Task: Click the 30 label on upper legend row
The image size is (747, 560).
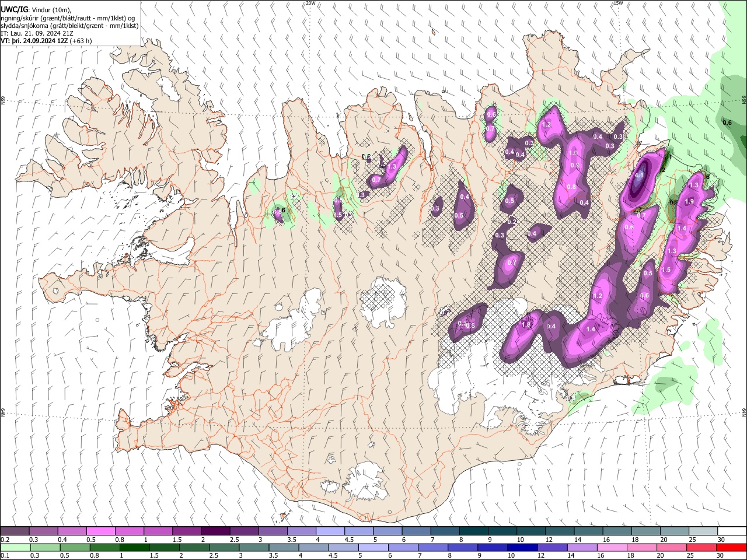Action: 721,540
